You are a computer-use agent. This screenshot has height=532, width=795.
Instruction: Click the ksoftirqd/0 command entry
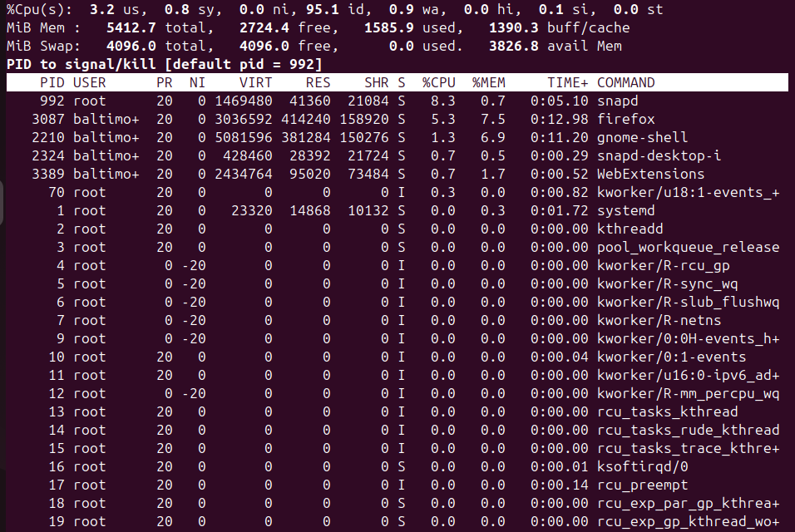coord(642,465)
